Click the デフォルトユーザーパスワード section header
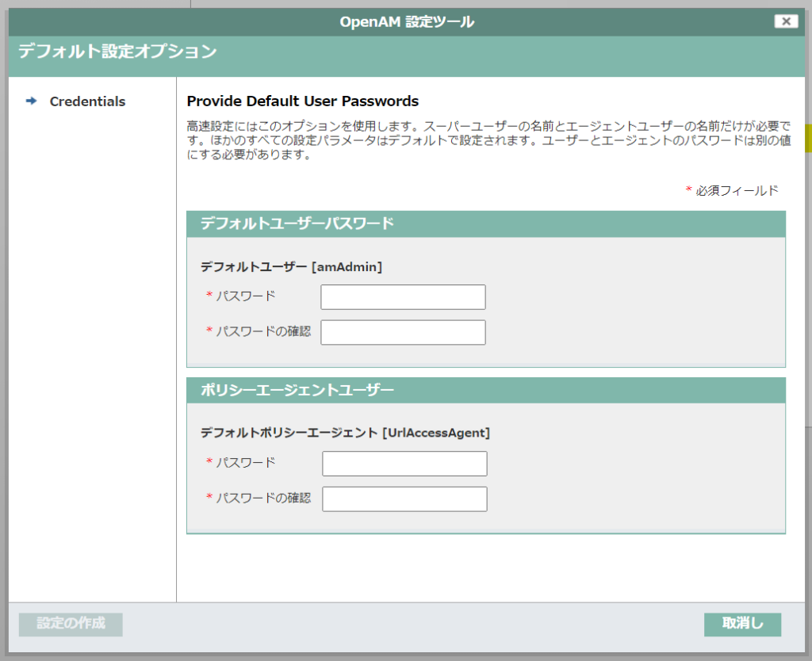 [x=486, y=224]
